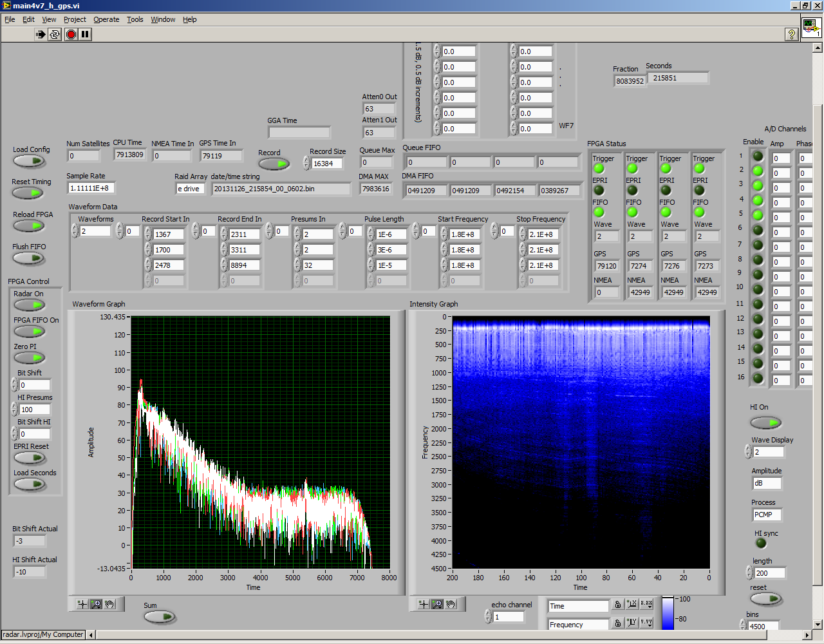Image resolution: width=824 pixels, height=644 pixels.
Task: Click the Time axis scale lock icon
Action: click(x=617, y=605)
